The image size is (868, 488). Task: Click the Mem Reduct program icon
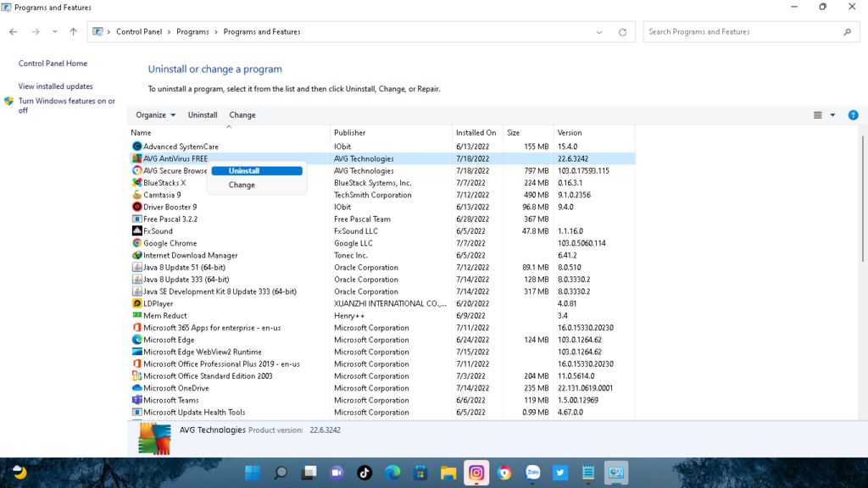(x=136, y=316)
